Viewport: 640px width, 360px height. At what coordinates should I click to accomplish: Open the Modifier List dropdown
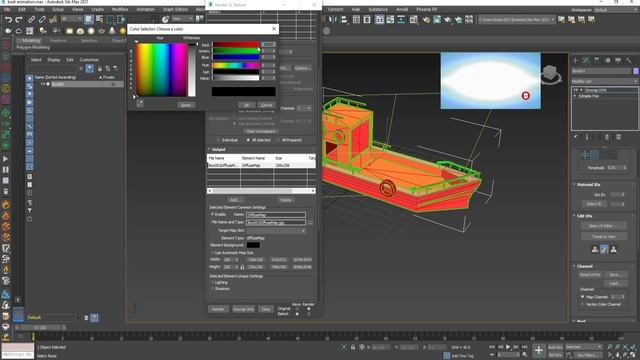[x=604, y=81]
